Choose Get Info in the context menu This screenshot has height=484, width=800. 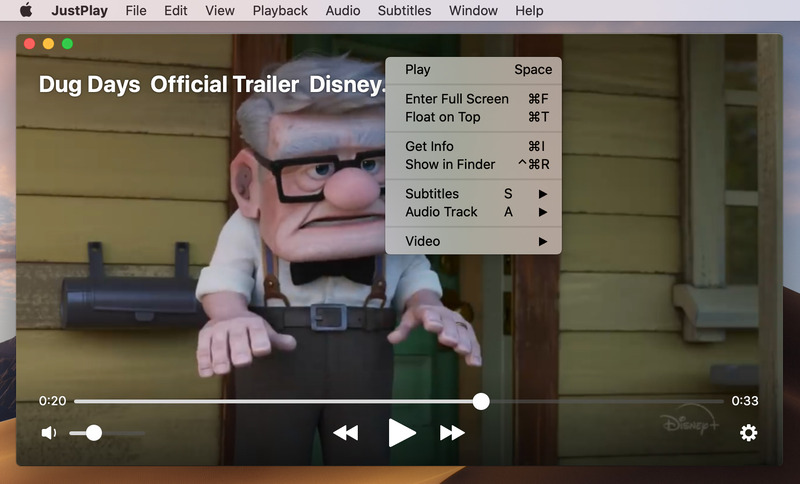(473, 146)
